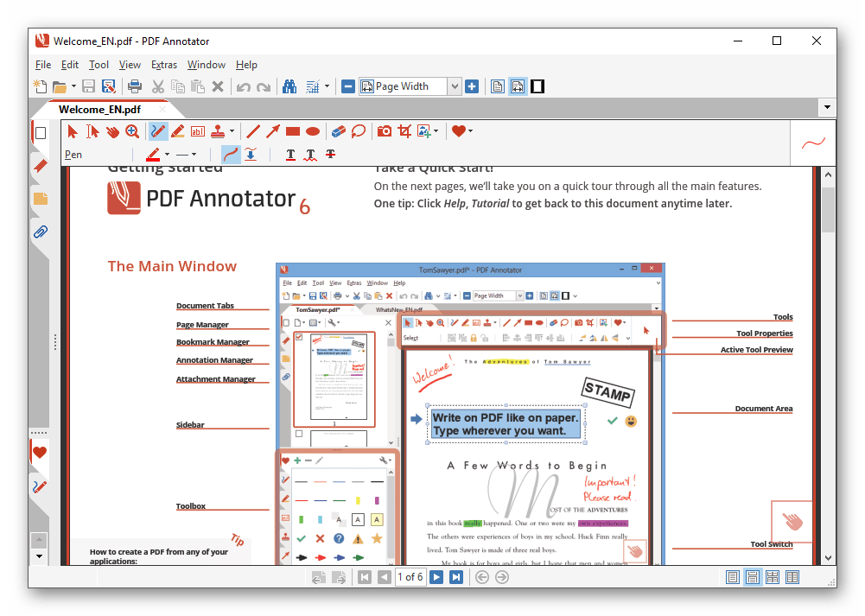Use the Snapshot camera tool
The width and height of the screenshot is (865, 616).
click(384, 130)
